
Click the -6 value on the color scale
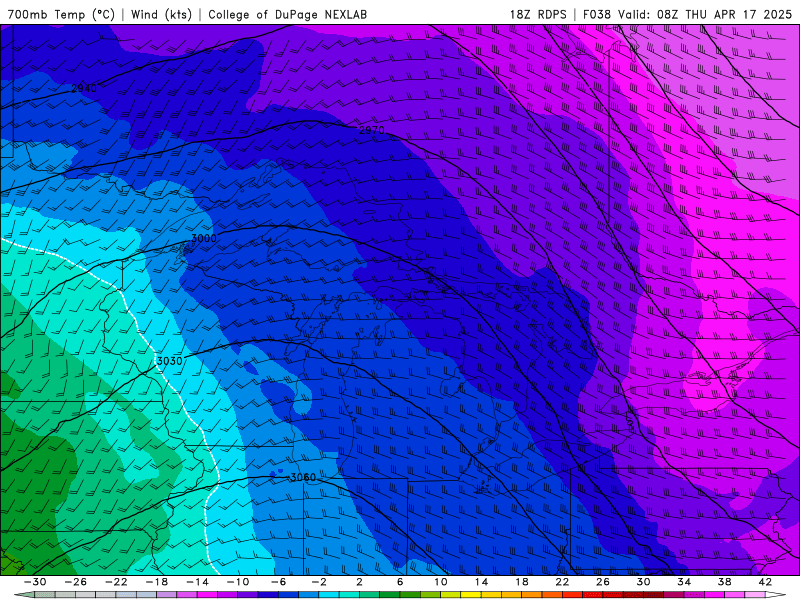(278, 582)
